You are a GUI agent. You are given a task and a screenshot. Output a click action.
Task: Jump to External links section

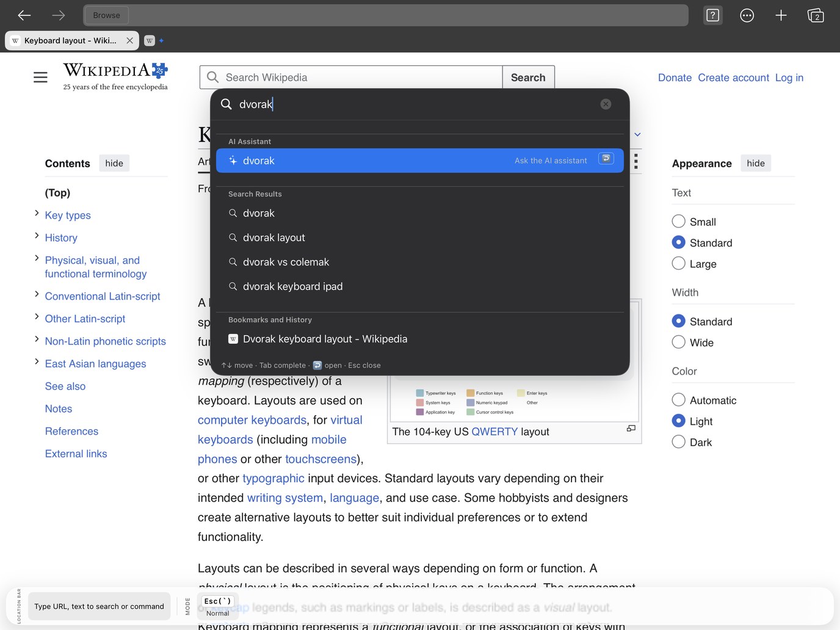click(76, 454)
